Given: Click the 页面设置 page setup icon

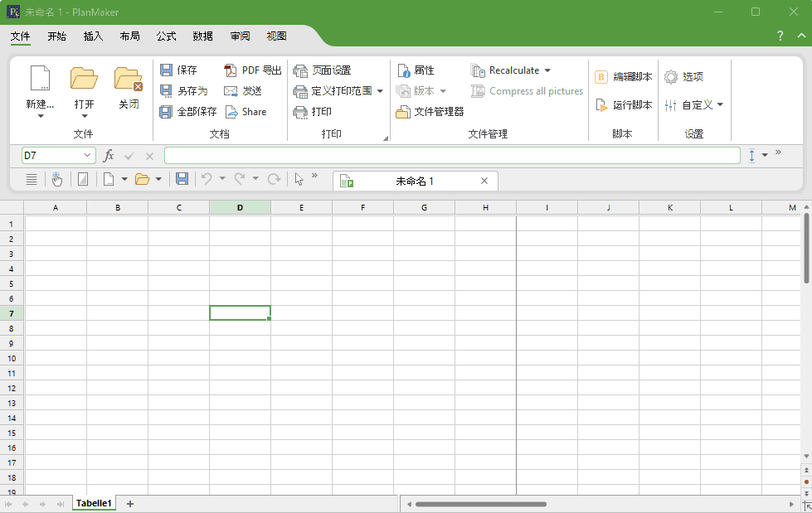Looking at the screenshot, I should [300, 70].
